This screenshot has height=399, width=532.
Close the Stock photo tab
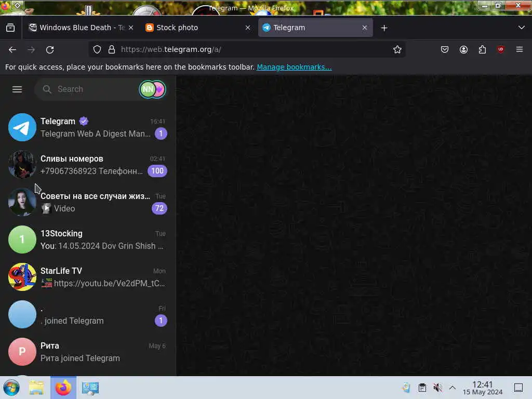[x=248, y=28]
